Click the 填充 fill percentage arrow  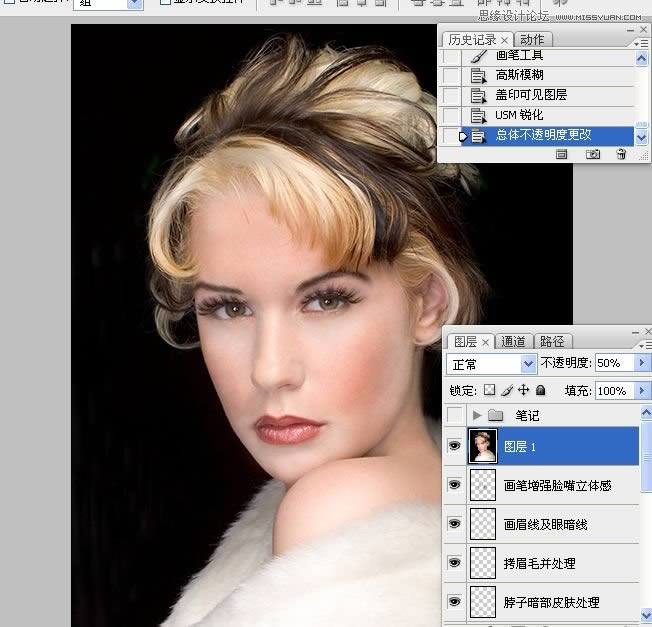click(641, 390)
